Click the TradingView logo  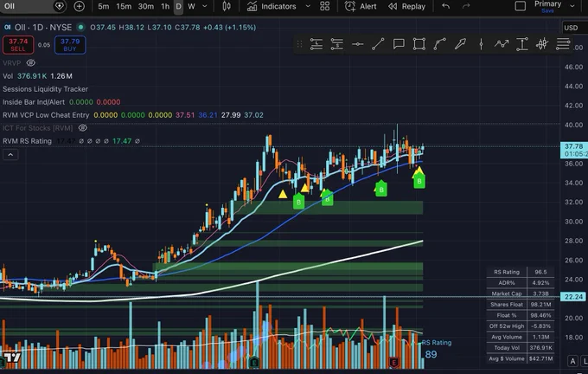pos(12,357)
